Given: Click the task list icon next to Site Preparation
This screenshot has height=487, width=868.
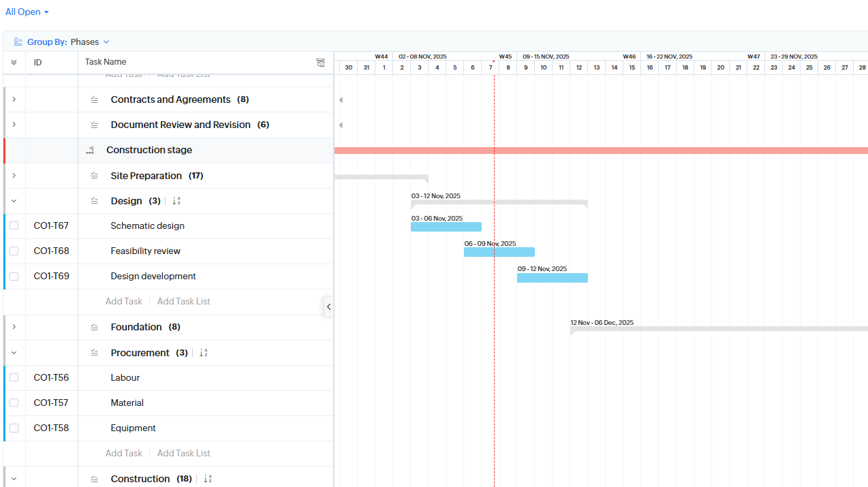Looking at the screenshot, I should tap(94, 175).
